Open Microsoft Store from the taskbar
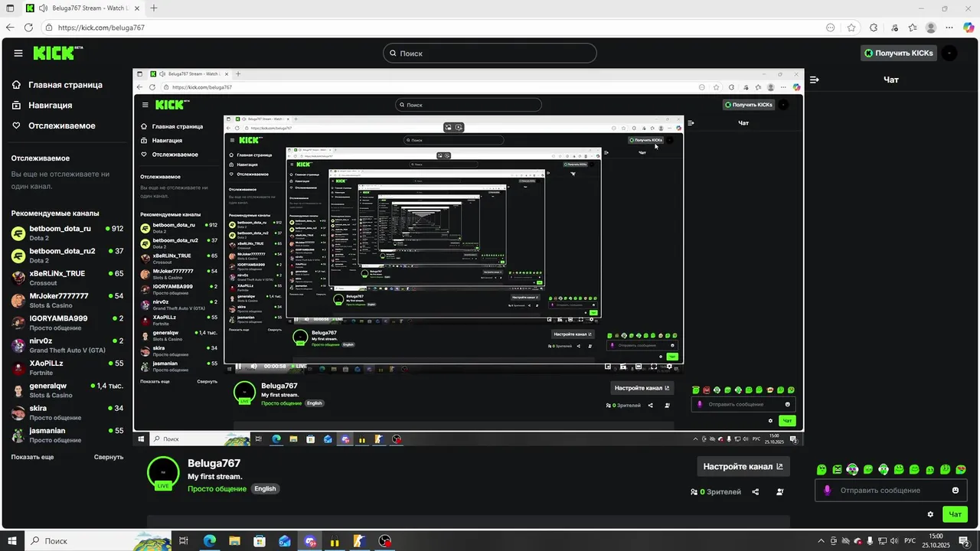This screenshot has width=980, height=551. click(260, 541)
